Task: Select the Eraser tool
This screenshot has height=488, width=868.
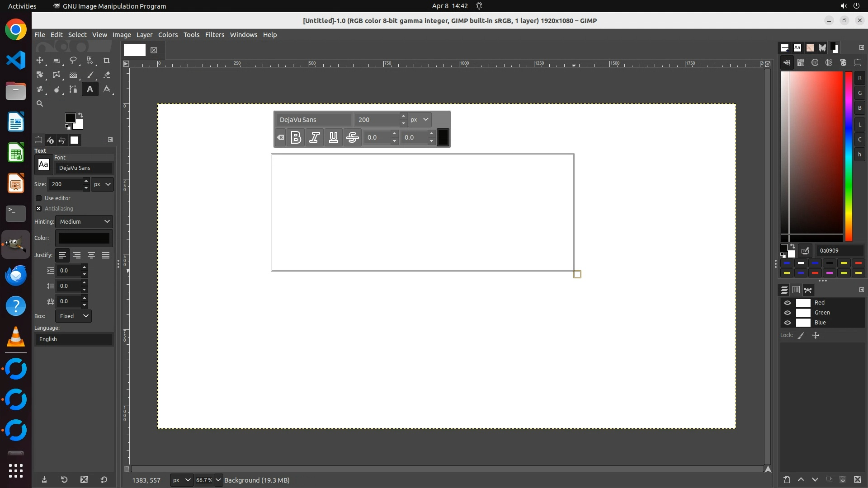Action: point(107,75)
